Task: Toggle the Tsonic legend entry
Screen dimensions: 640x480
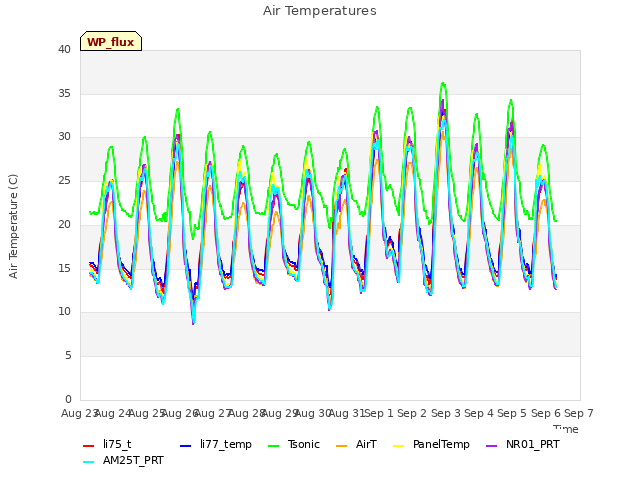Action: 293,444
